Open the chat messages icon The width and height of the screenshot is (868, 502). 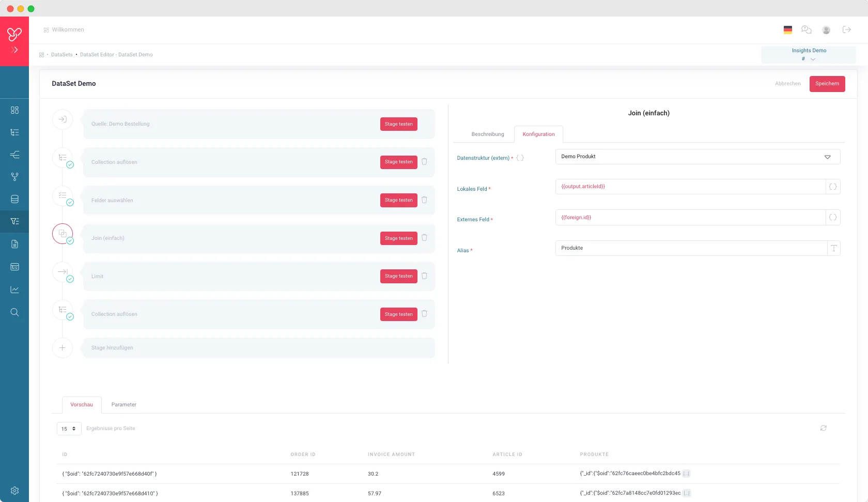pyautogui.click(x=807, y=29)
